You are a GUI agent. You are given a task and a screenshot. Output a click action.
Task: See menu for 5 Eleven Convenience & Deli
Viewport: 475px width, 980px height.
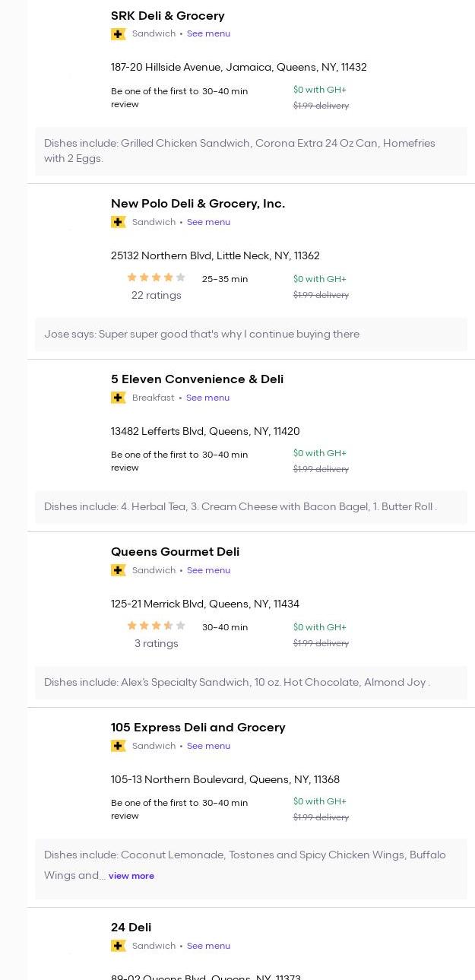coord(207,398)
